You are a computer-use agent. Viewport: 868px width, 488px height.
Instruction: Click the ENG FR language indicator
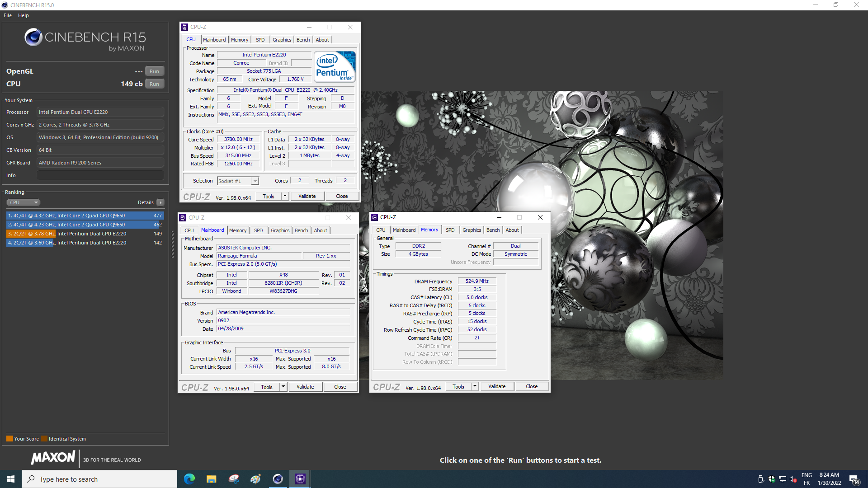point(807,479)
